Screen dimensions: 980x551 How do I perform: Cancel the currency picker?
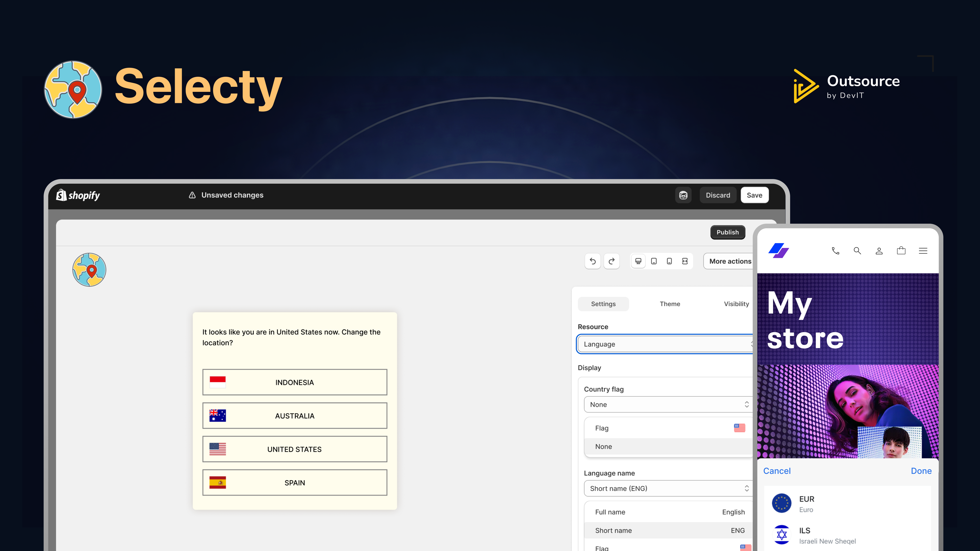(x=777, y=471)
